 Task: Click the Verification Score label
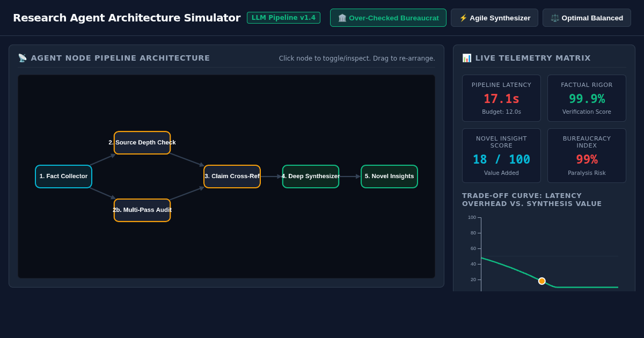point(587,112)
